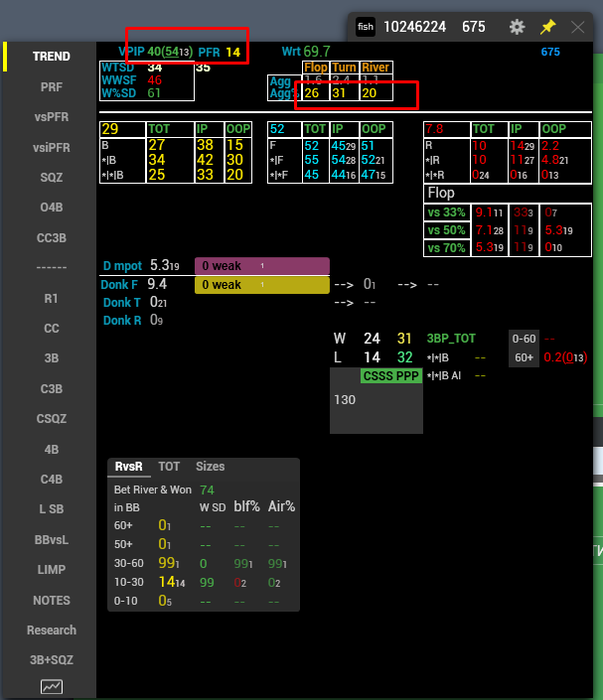Select the TREND sidebar tab

pos(51,56)
